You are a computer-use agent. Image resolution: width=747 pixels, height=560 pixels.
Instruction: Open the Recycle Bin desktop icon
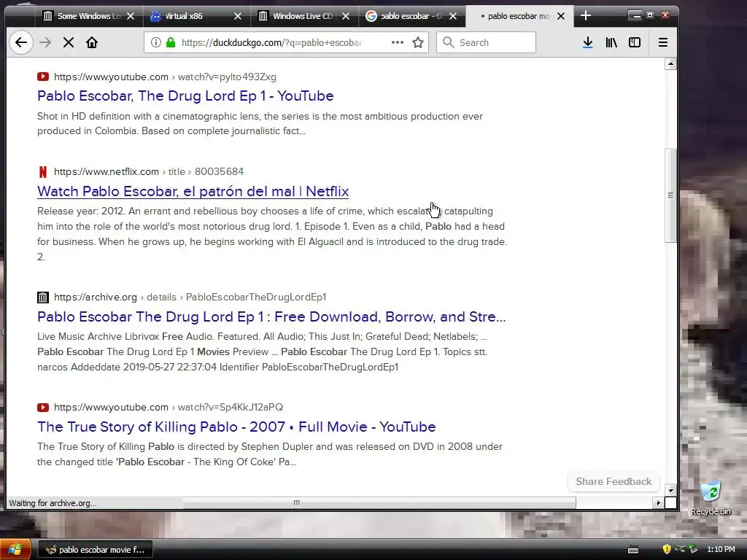click(711, 497)
